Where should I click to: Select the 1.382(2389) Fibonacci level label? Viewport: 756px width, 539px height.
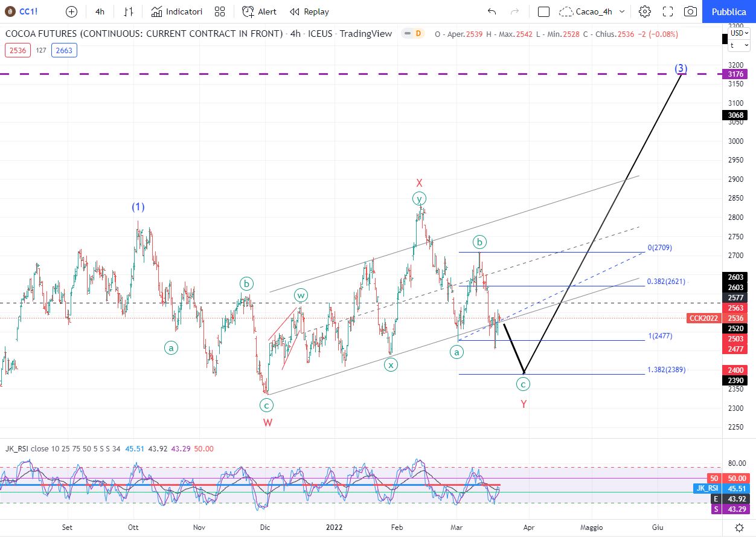point(666,370)
